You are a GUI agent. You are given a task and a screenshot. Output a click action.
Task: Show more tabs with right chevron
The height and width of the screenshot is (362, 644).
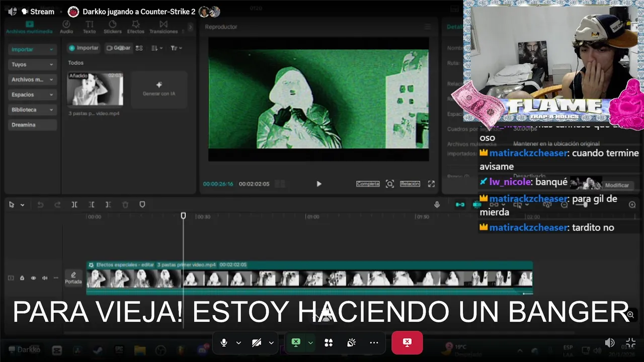click(x=191, y=27)
